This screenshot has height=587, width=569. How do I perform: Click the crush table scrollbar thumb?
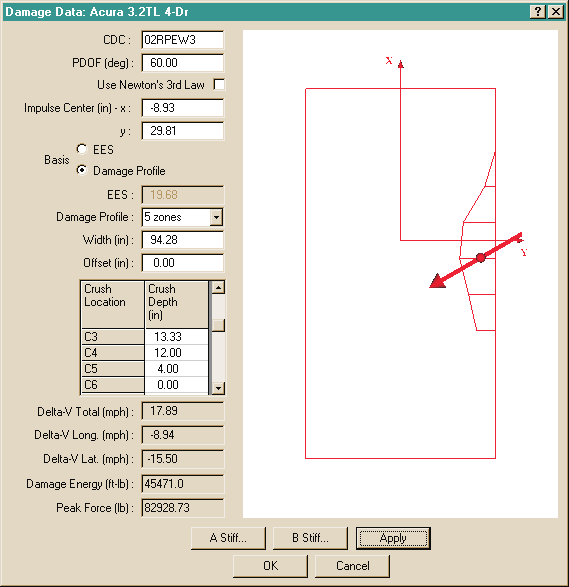[x=218, y=325]
